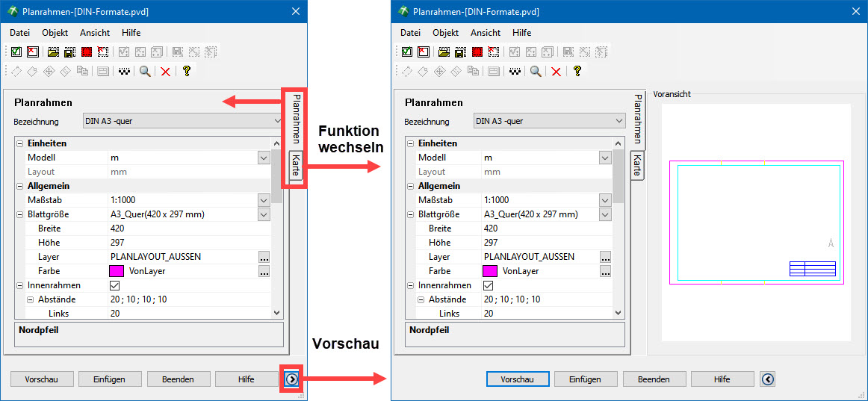Click the checkered pattern icon in right window toolbar
The height and width of the screenshot is (401, 868).
point(515,72)
